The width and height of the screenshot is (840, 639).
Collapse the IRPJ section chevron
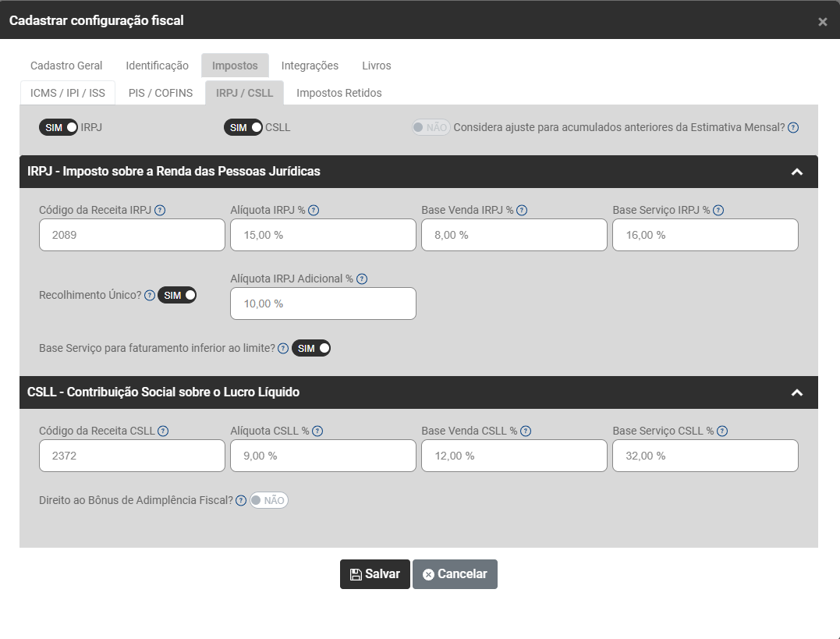pyautogui.click(x=796, y=172)
